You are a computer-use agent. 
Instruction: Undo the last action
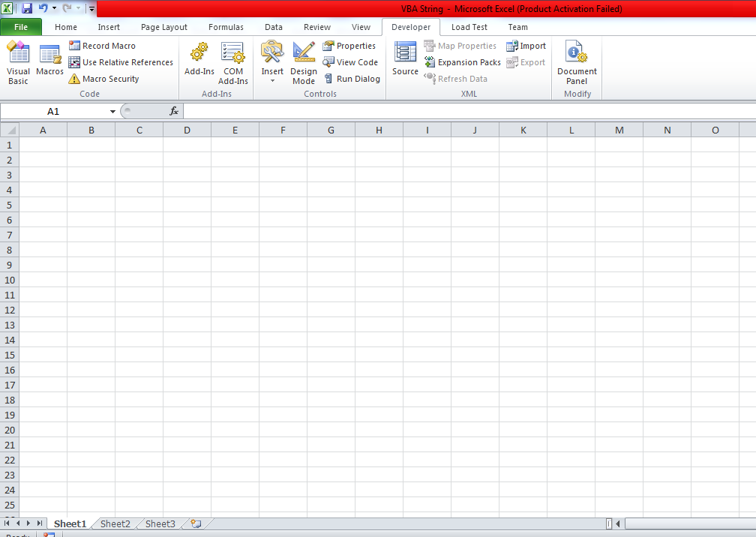tap(43, 8)
